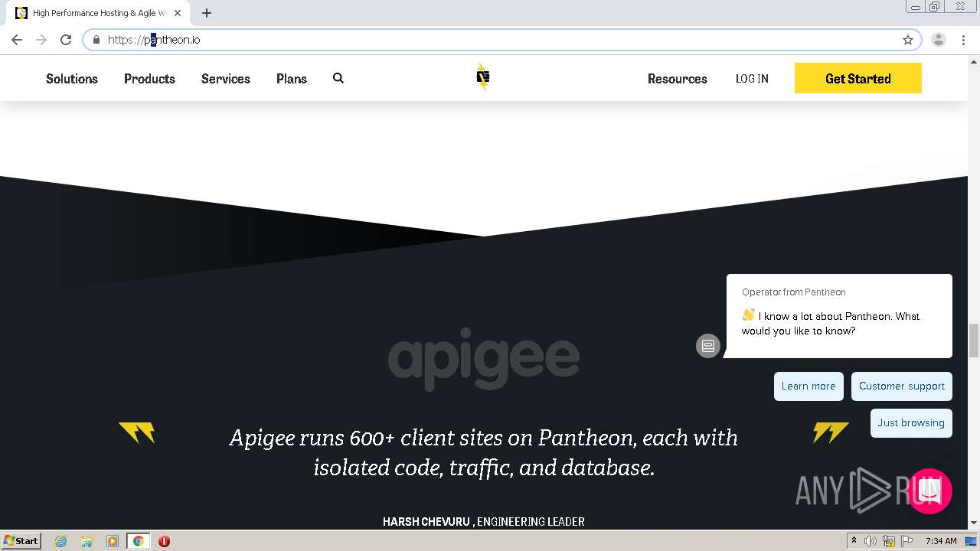Open File Explorer from taskbar

pyautogui.click(x=87, y=541)
